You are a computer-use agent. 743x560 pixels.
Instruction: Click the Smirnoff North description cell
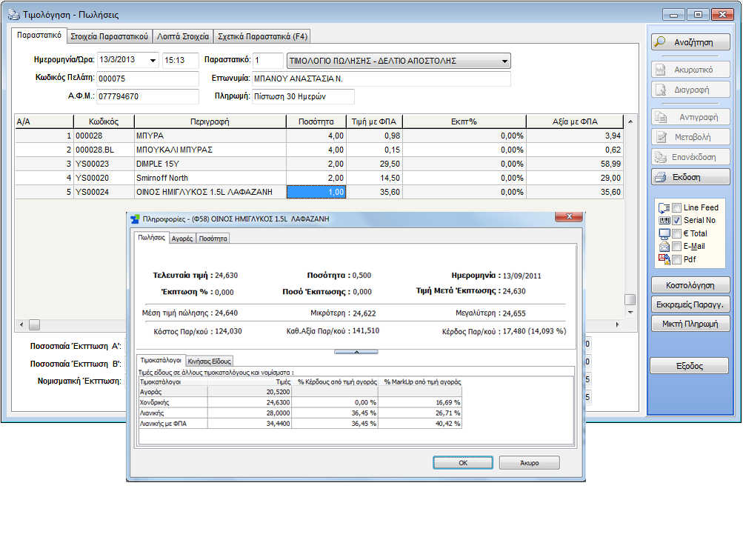[x=210, y=178]
